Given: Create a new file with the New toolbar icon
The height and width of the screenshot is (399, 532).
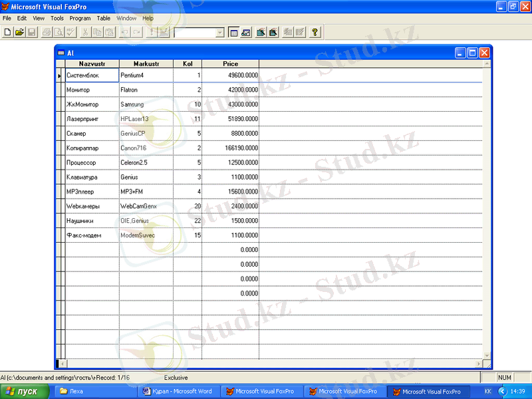Looking at the screenshot, I should tap(7, 32).
